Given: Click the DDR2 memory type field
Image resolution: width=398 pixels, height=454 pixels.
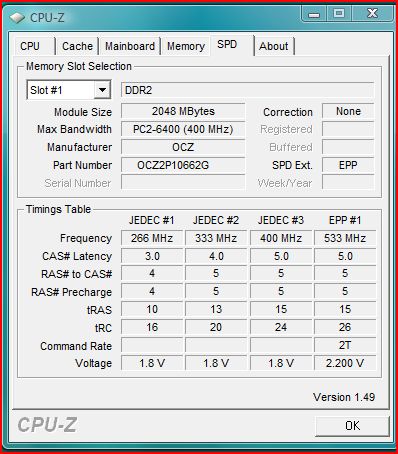Looking at the screenshot, I should 247,90.
